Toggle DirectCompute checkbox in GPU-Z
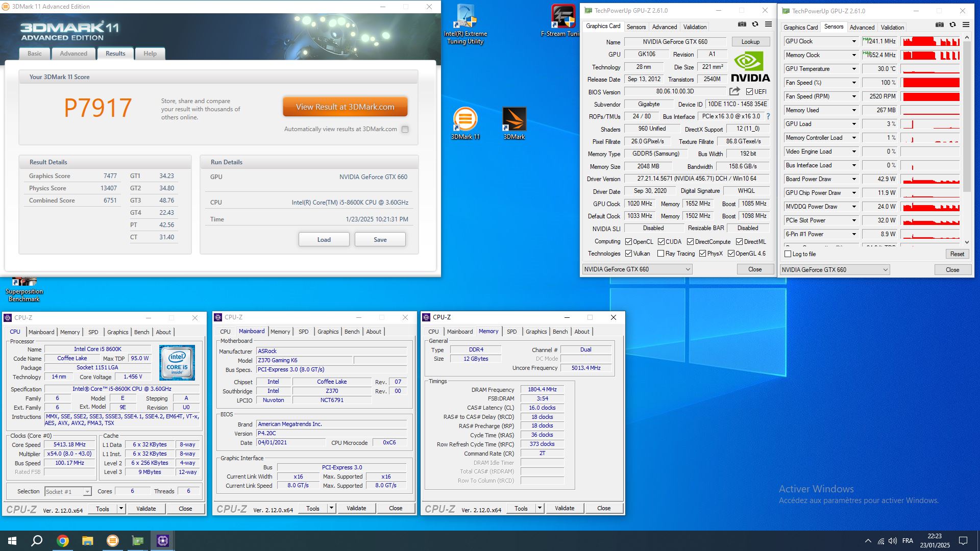This screenshot has height=551, width=980. coord(690,242)
